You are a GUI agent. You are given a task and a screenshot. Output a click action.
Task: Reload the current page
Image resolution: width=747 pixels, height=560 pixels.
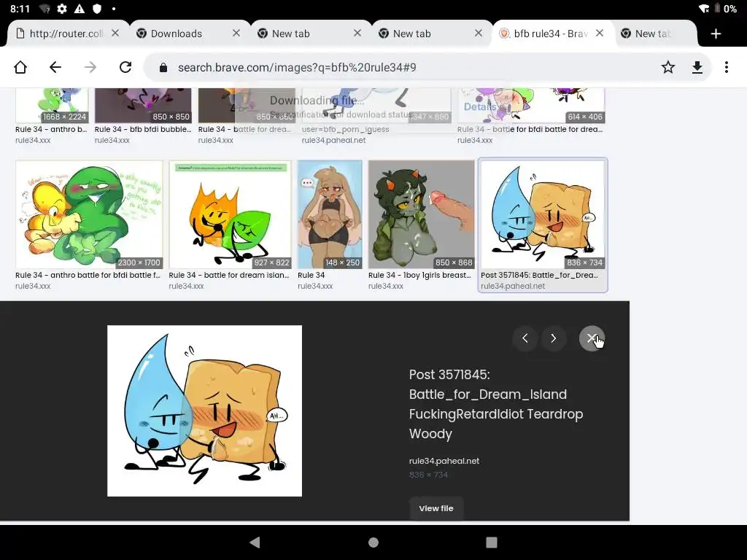(x=125, y=67)
